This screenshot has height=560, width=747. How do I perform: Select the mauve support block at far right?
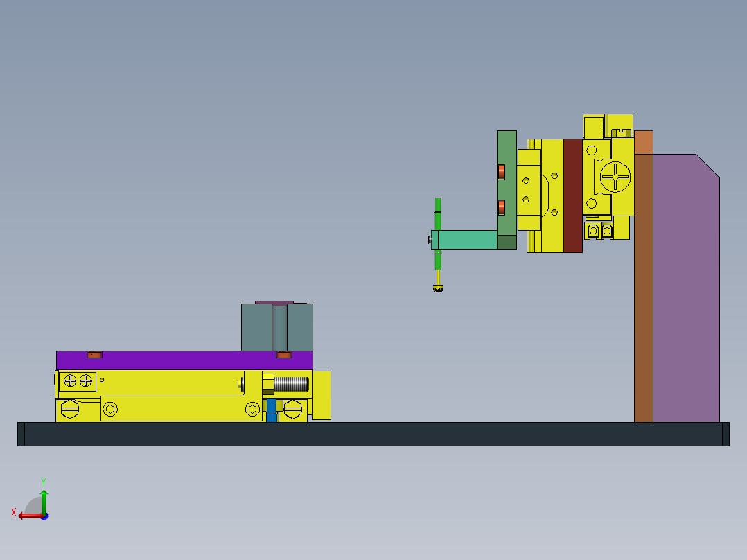[x=686, y=288]
